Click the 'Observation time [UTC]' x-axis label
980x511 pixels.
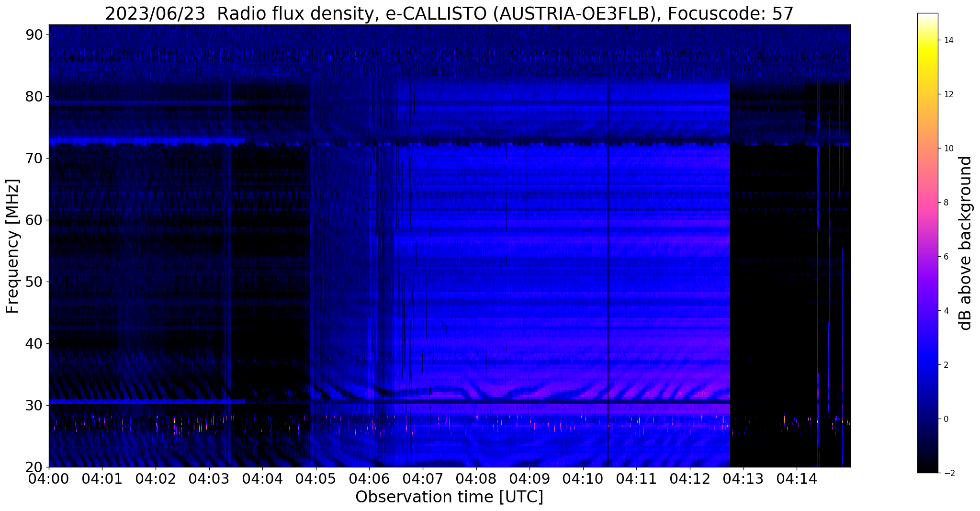pos(449,497)
